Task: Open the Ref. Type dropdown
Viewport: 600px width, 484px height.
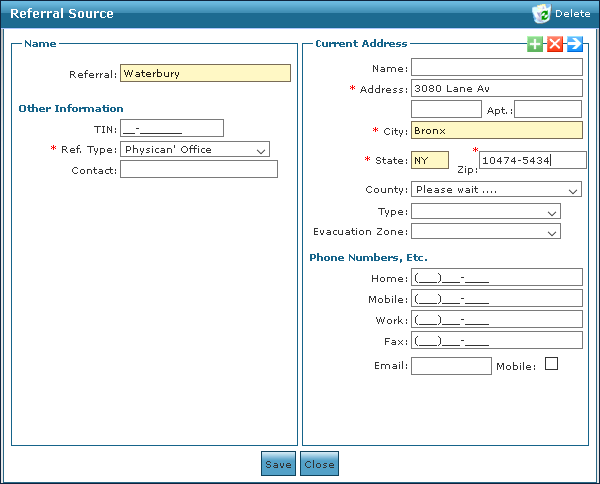Action: [x=195, y=149]
